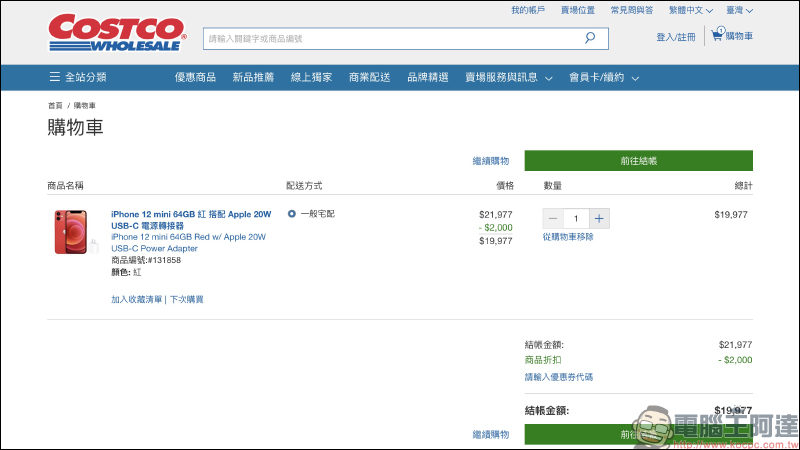The width and height of the screenshot is (800, 450).
Task: Click 我的帳戶 link
Action: tap(528, 10)
